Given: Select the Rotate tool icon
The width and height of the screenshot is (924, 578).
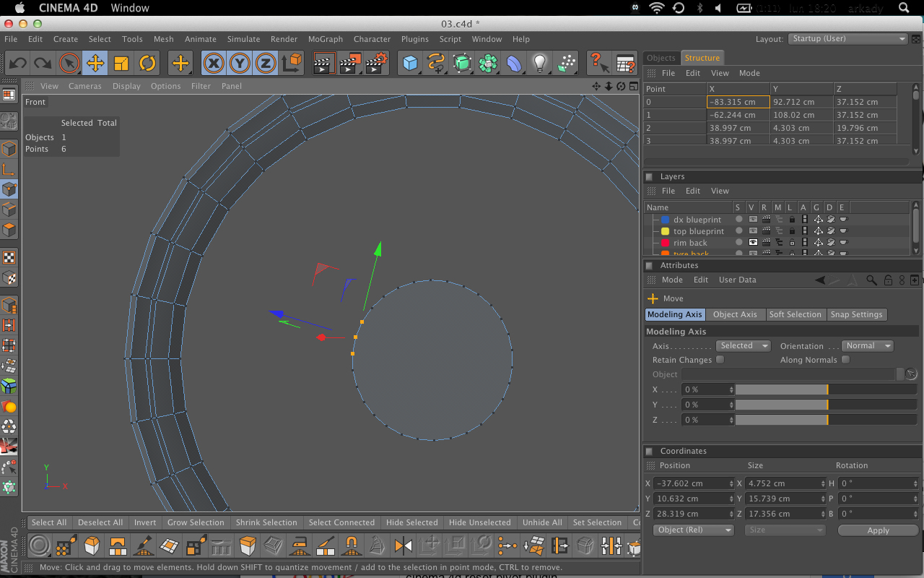Looking at the screenshot, I should (x=147, y=64).
